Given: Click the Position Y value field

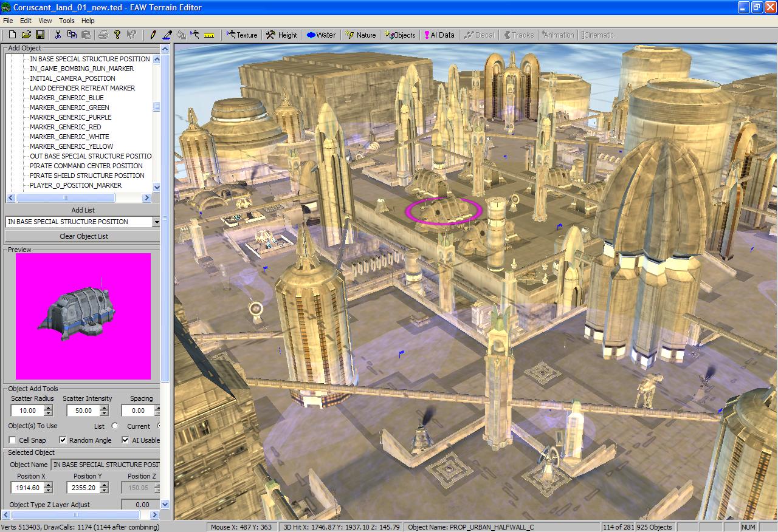Looking at the screenshot, I should (x=83, y=488).
